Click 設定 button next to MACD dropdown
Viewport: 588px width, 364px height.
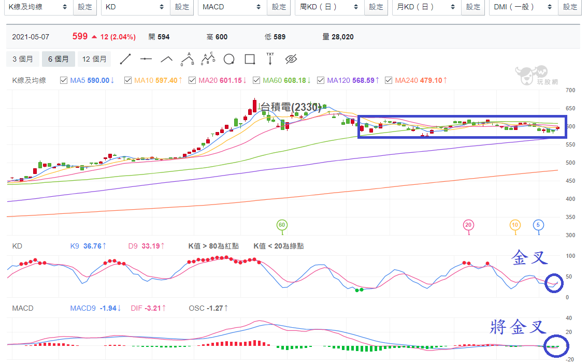pyautogui.click(x=279, y=7)
